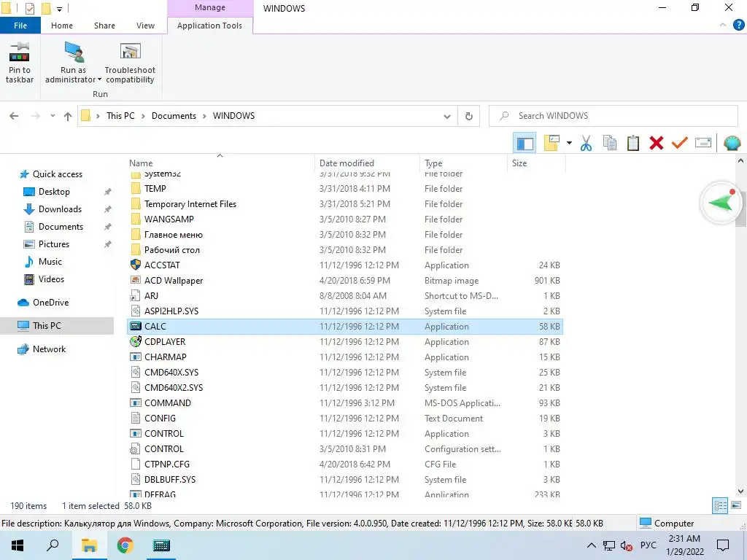Toggle the preview pane toolbar button
Viewport: 747px width, 560px height.
[x=525, y=144]
